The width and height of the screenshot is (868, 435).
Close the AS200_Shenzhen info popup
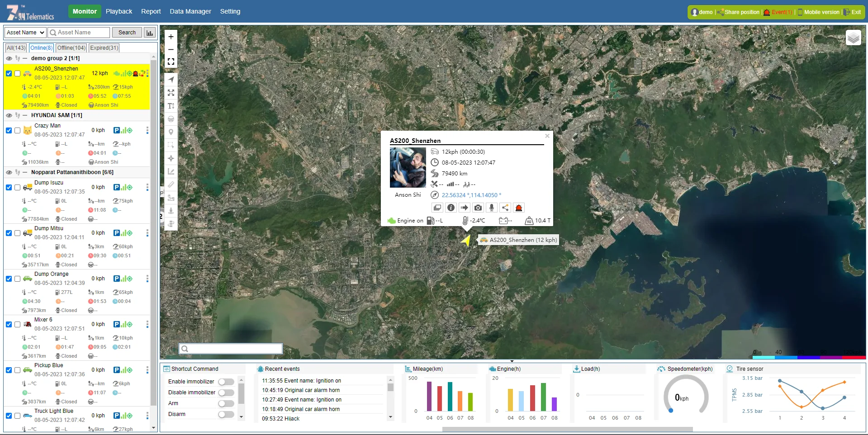547,136
